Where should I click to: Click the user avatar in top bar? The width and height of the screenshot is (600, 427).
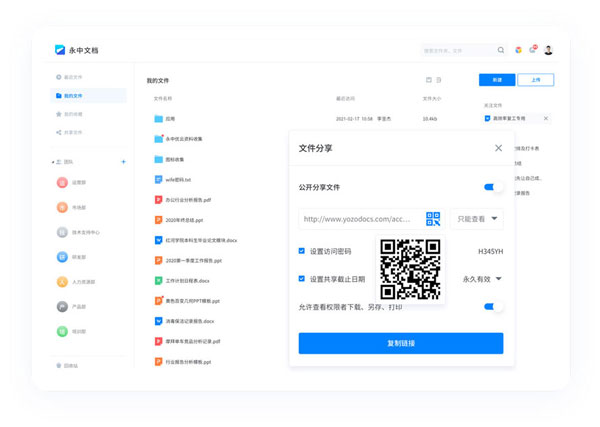tap(548, 50)
